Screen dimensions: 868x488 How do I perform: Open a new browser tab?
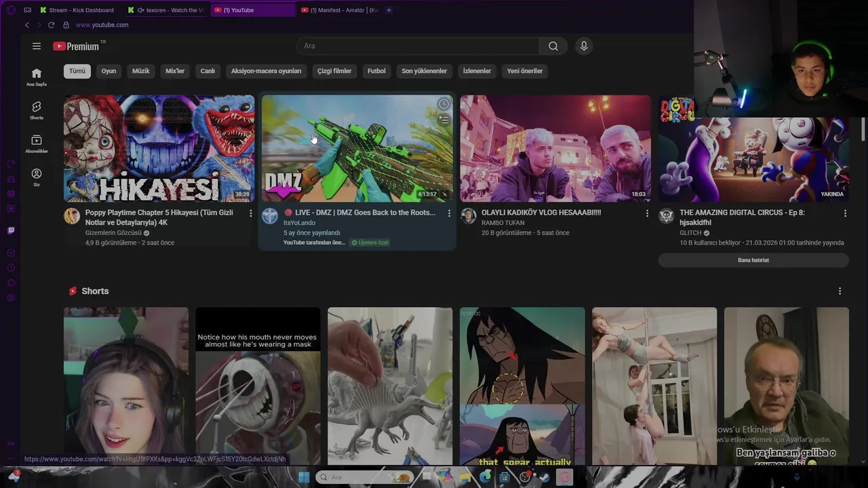tap(389, 10)
